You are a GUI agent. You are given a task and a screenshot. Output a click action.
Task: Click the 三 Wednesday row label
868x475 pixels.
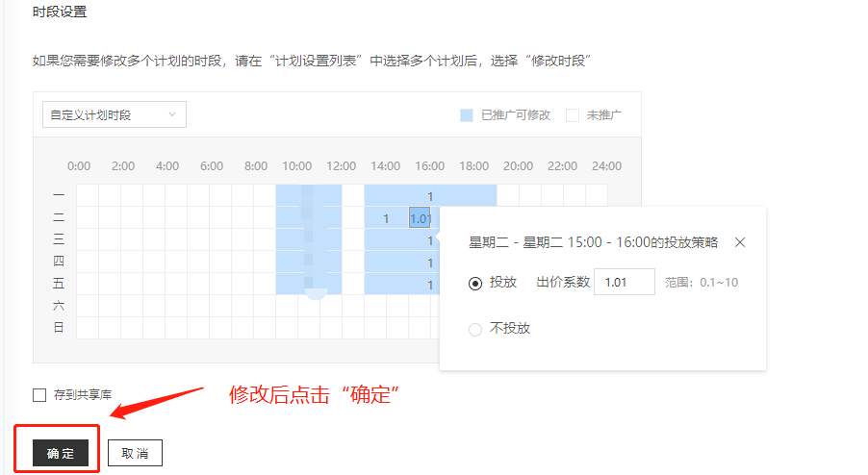click(59, 239)
